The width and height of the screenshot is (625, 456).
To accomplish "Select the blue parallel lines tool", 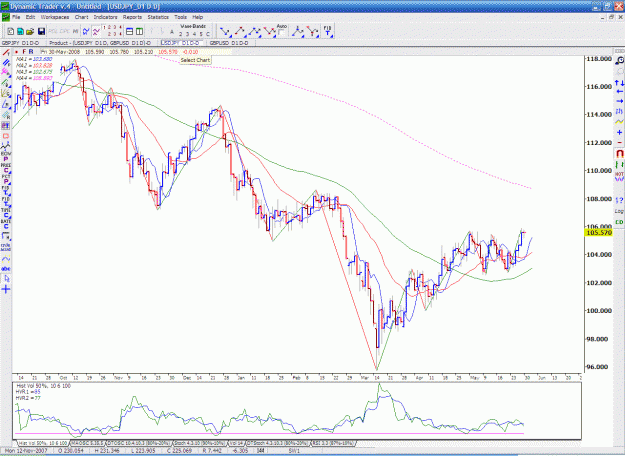I will tap(6, 63).
